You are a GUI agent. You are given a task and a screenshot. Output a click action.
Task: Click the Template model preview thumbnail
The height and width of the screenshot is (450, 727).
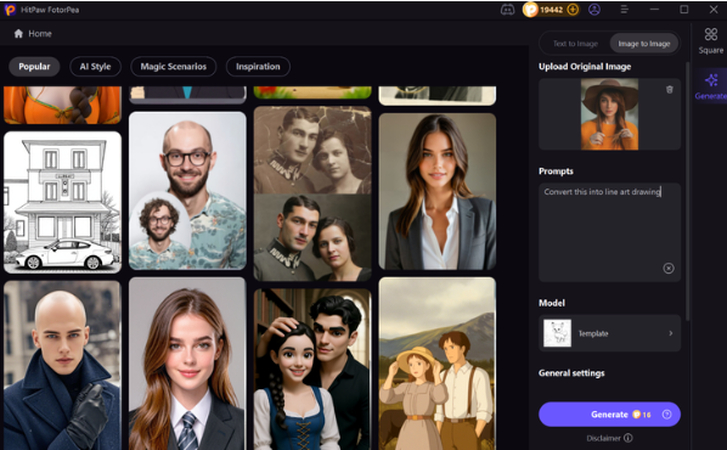[557, 333]
